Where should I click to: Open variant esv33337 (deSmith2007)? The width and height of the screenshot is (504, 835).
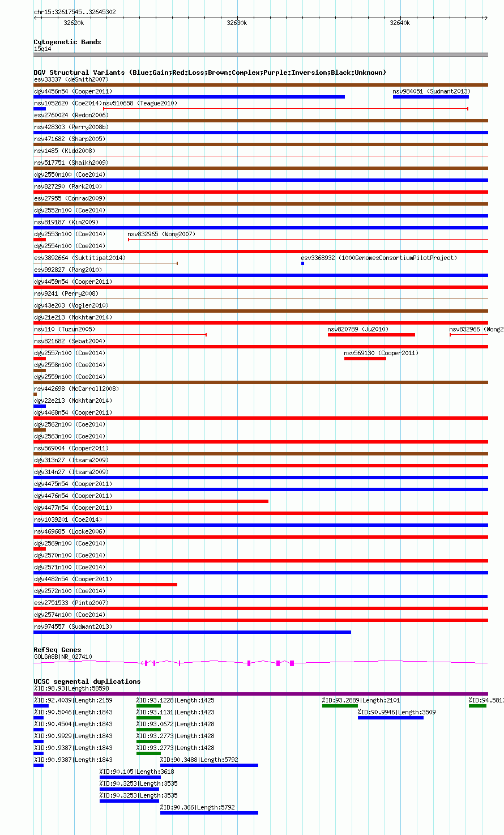coord(71,79)
